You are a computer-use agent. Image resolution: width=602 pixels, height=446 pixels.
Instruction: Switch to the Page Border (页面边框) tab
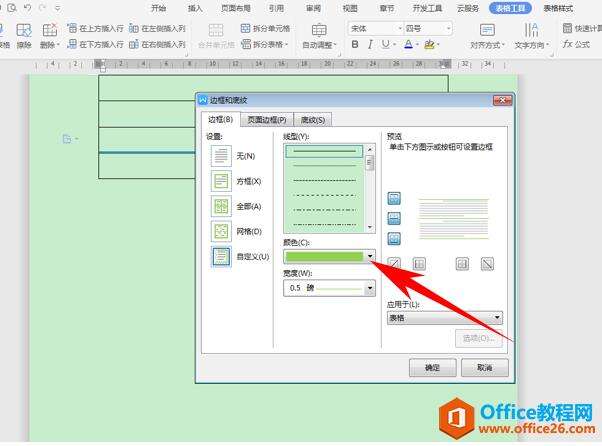tap(267, 120)
